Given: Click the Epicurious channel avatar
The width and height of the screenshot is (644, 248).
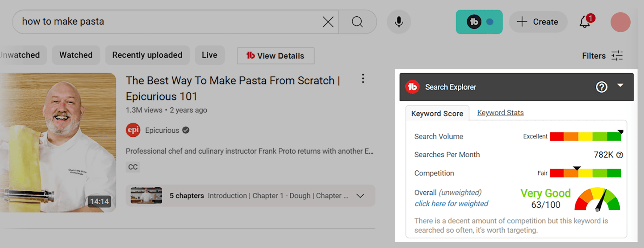Looking at the screenshot, I should point(133,130).
